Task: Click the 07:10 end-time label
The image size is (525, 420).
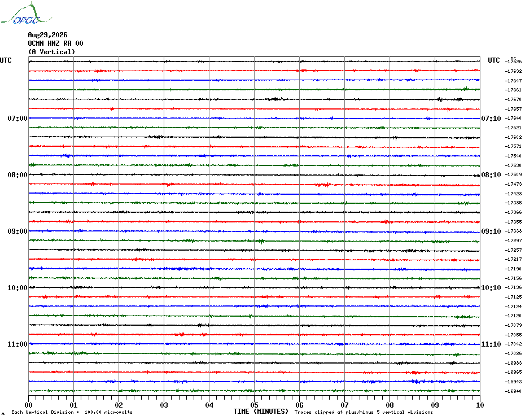Action: pyautogui.click(x=491, y=118)
